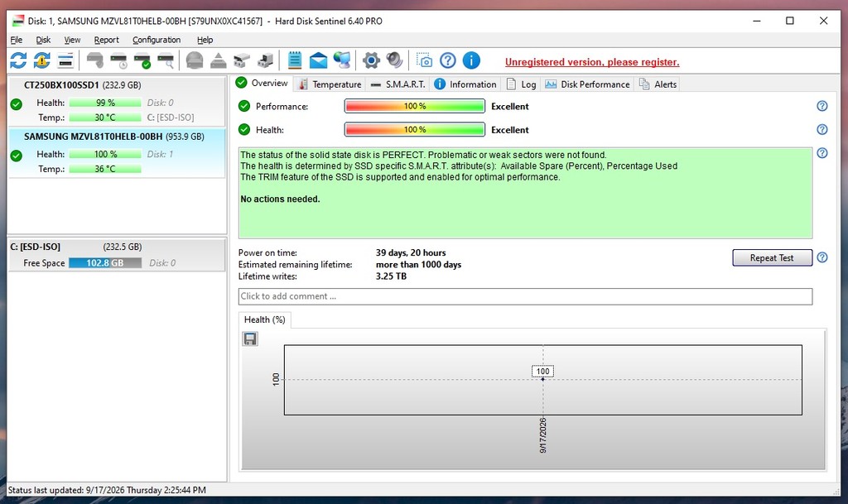Click the disk icon with green checkmark
Image resolution: width=848 pixels, height=504 pixels.
(x=142, y=60)
